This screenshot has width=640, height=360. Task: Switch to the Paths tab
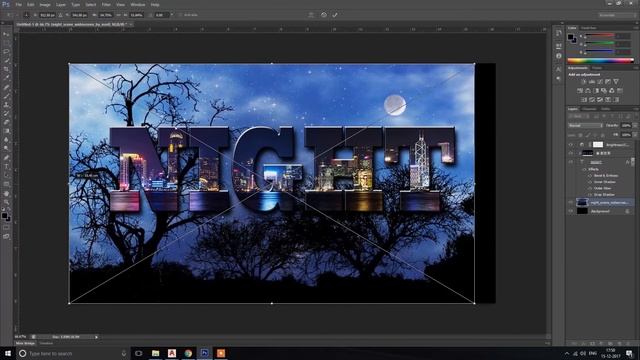tap(606, 109)
